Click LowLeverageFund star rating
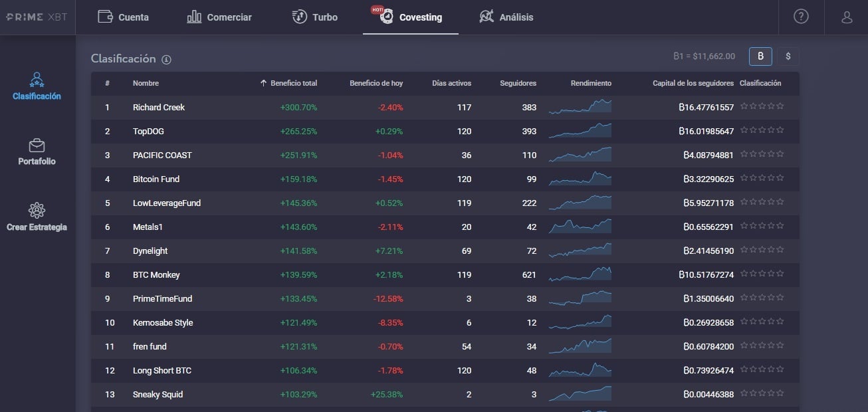This screenshot has height=412, width=868. [762, 202]
